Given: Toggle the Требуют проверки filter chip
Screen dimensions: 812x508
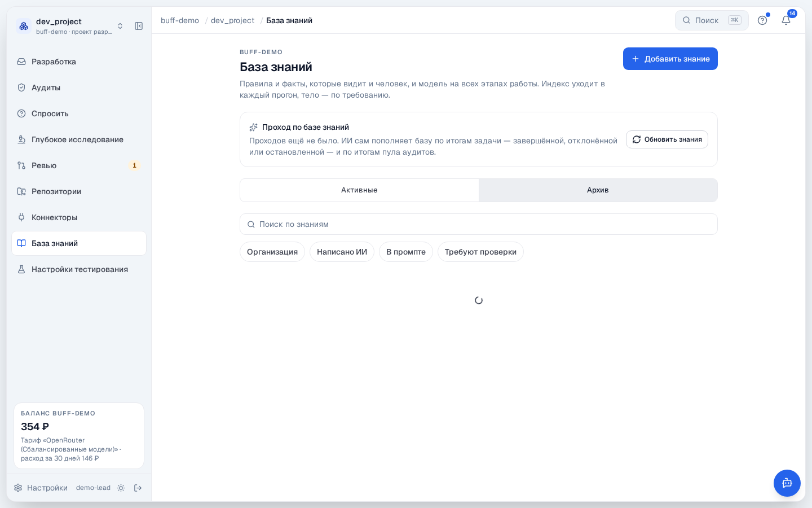Looking at the screenshot, I should 480,252.
